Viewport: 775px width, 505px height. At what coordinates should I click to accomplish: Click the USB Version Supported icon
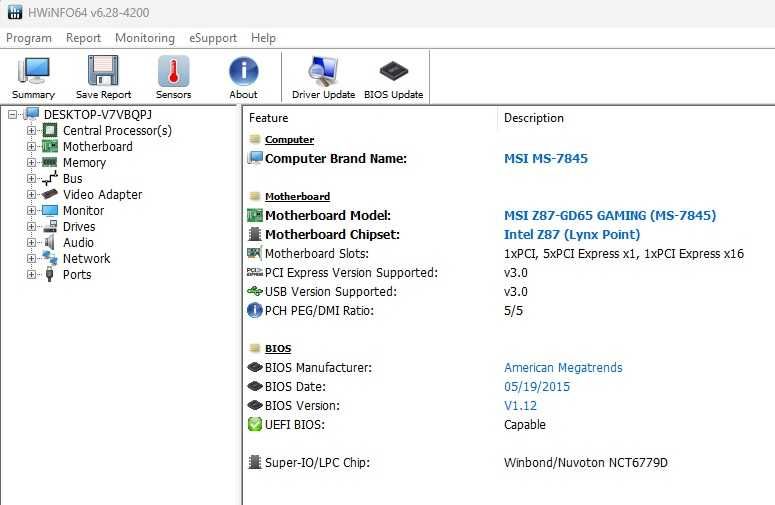[x=255, y=292]
